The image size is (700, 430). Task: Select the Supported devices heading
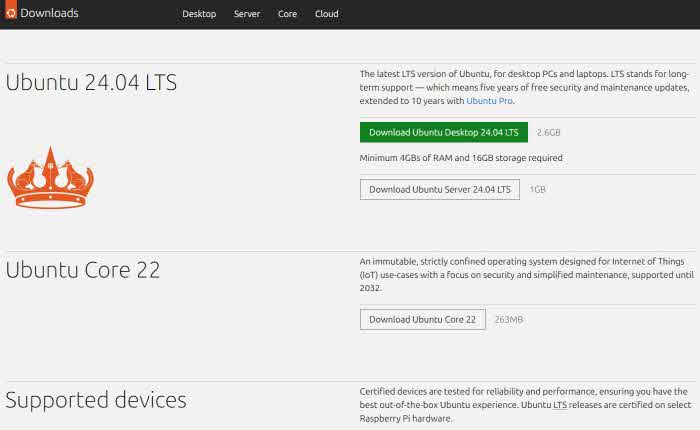[x=96, y=400]
